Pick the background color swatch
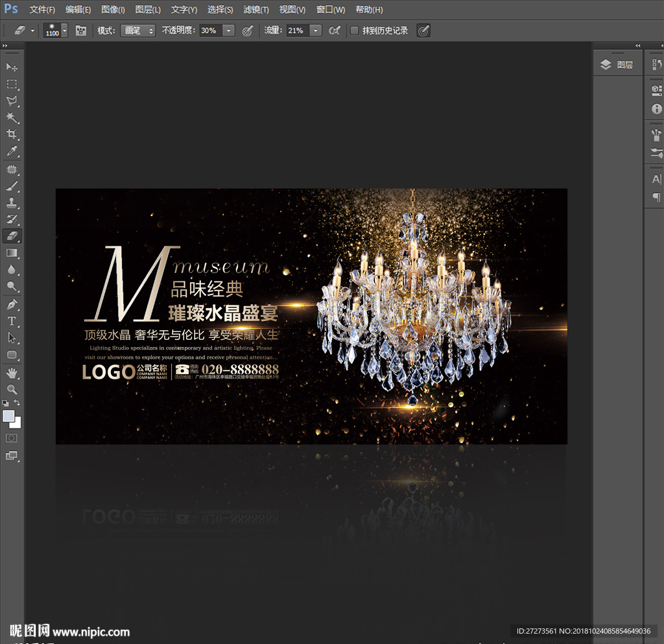 click(17, 424)
